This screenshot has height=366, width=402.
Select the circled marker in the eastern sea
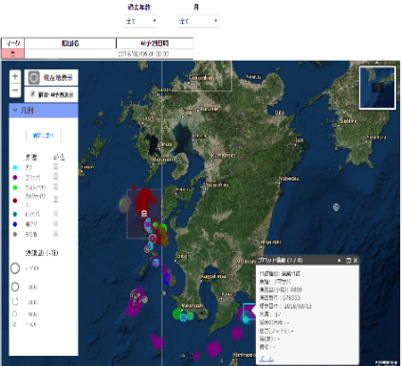336,207
